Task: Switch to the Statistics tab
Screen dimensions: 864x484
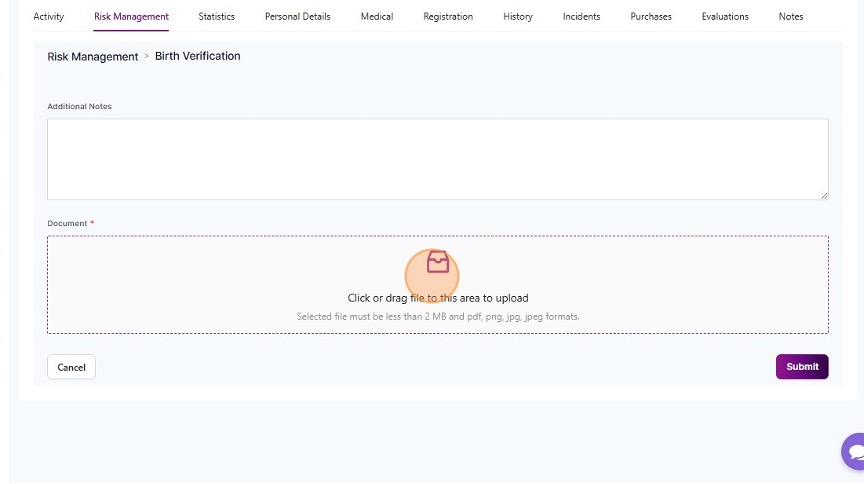Action: [217, 17]
